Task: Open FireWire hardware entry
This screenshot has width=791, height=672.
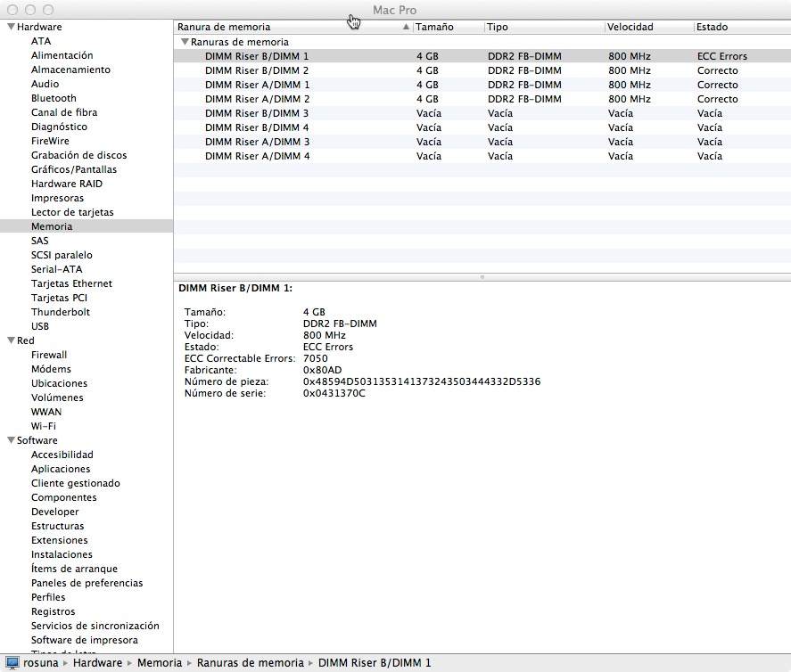Action: [x=50, y=141]
